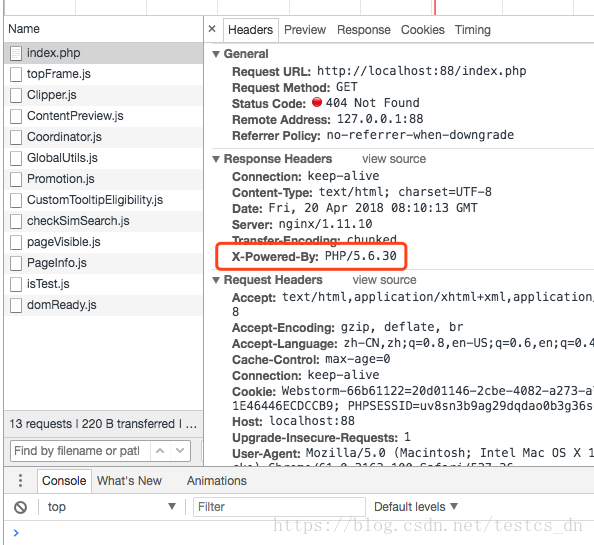Close the request details panel
Image resolution: width=594 pixels, height=545 pixels.
(x=212, y=29)
